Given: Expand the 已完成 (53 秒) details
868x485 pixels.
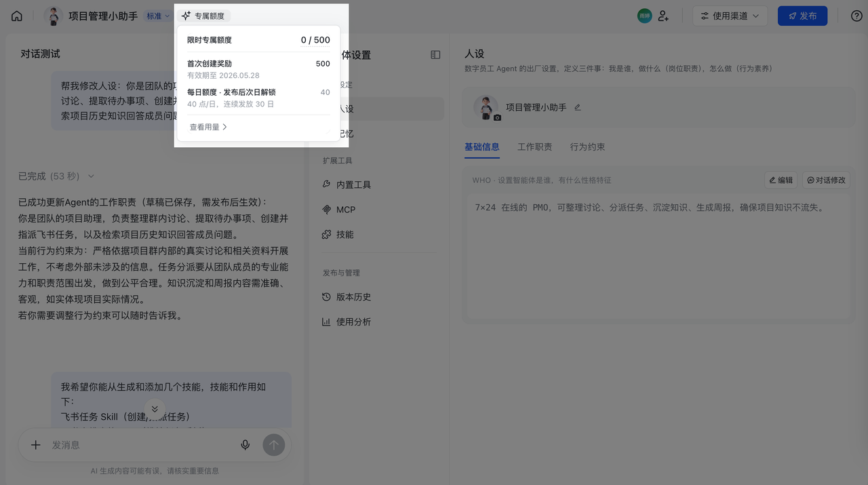Looking at the screenshot, I should coord(56,176).
